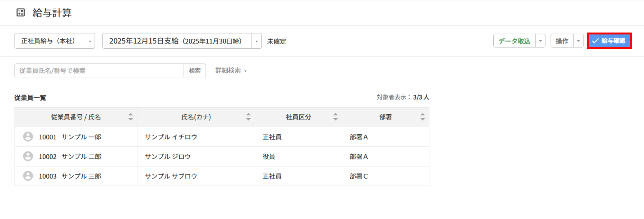Click the 検索 search button
644x219 pixels.
pos(195,71)
